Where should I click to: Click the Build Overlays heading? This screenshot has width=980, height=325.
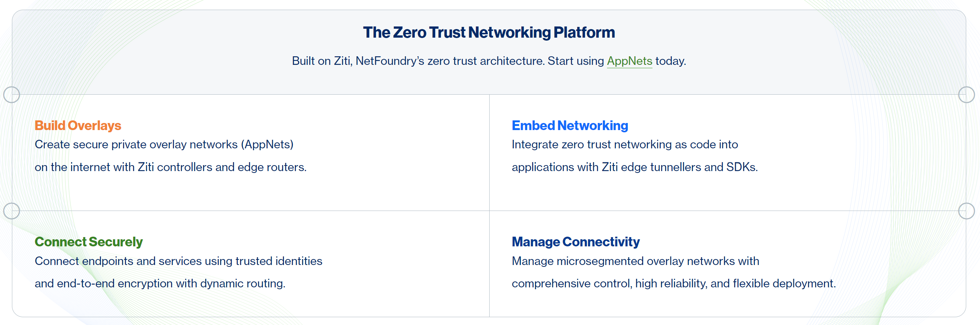pyautogui.click(x=78, y=126)
